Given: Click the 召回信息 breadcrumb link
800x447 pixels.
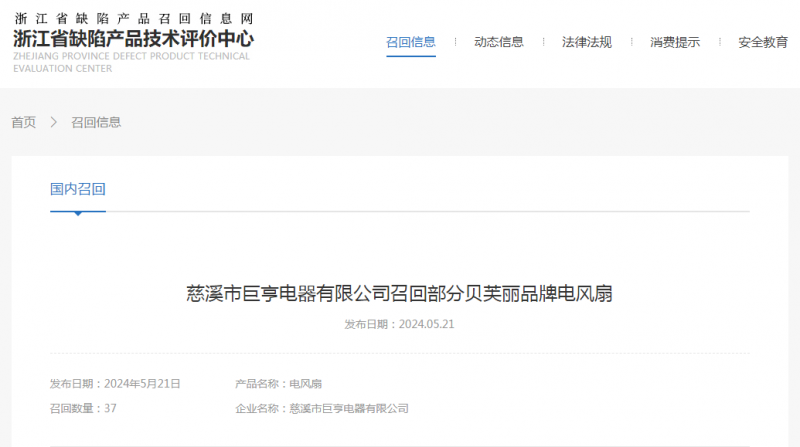Looking at the screenshot, I should pos(96,122).
